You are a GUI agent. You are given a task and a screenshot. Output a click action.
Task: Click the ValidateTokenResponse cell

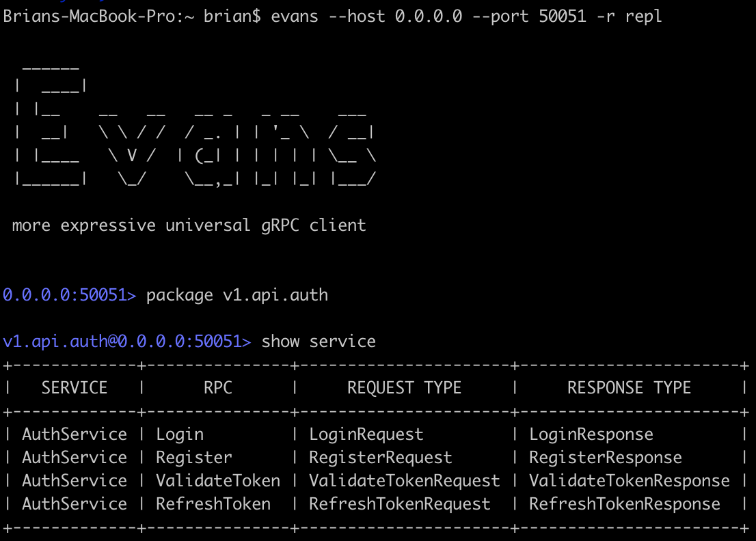(629, 481)
